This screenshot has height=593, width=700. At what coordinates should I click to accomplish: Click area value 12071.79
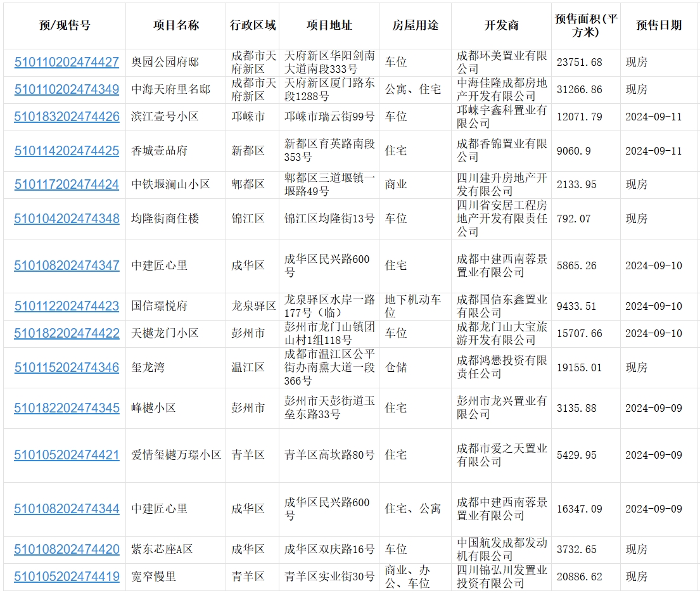pyautogui.click(x=580, y=117)
